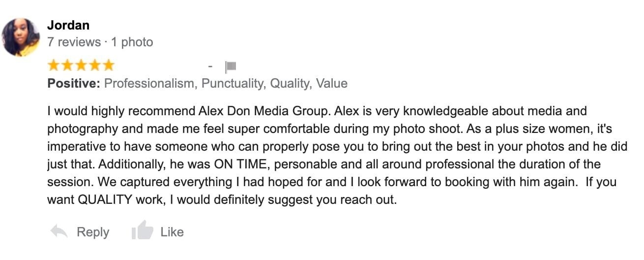
Task: Select the second gold star
Action: point(67,65)
